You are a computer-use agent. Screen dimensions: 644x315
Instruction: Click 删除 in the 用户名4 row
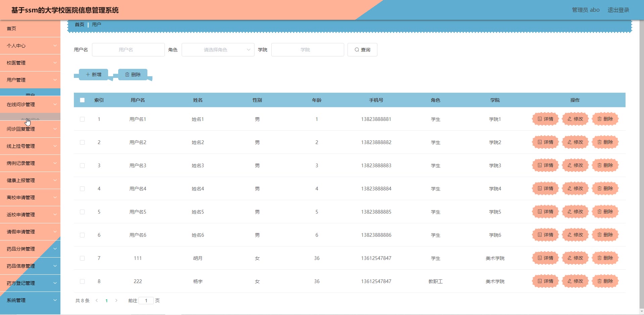point(605,188)
